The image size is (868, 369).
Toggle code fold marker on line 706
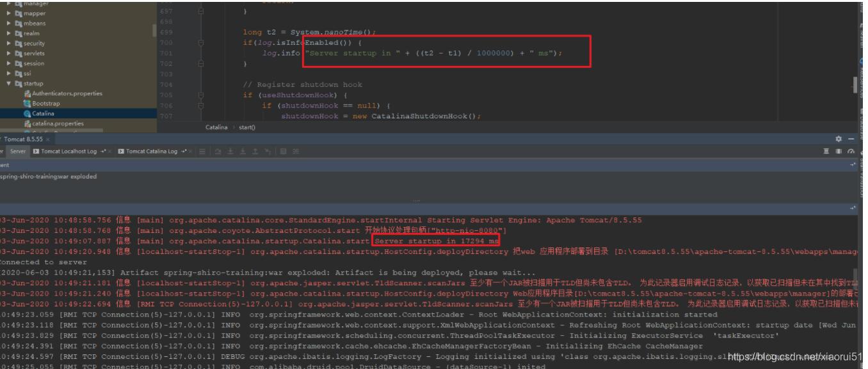pyautogui.click(x=201, y=106)
